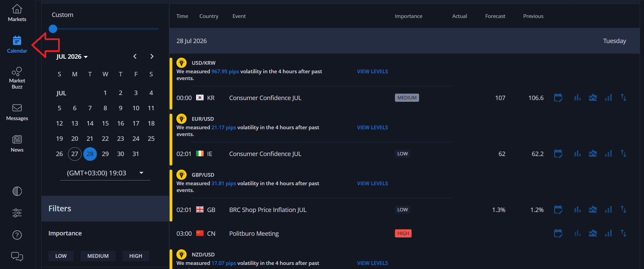Screen dimensions: 644x269
Task: Open the Market Buzz section
Action: pos(17,78)
